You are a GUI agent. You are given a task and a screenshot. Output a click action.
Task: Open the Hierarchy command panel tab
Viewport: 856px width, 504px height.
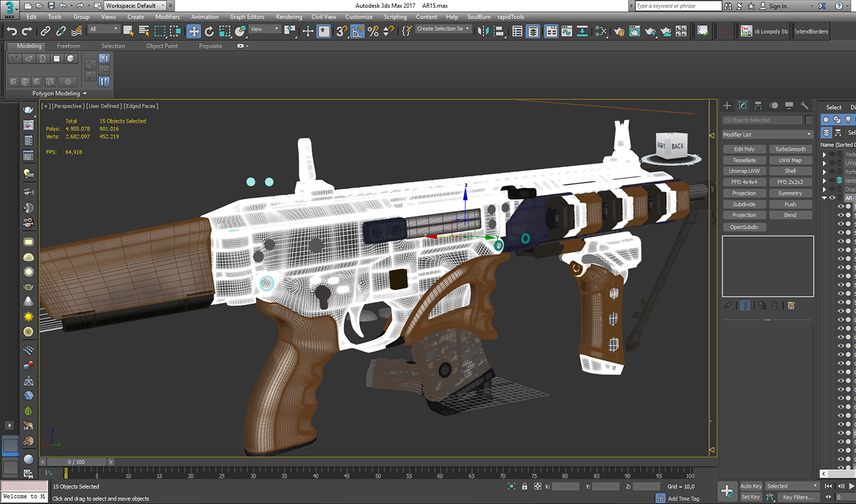click(x=758, y=106)
